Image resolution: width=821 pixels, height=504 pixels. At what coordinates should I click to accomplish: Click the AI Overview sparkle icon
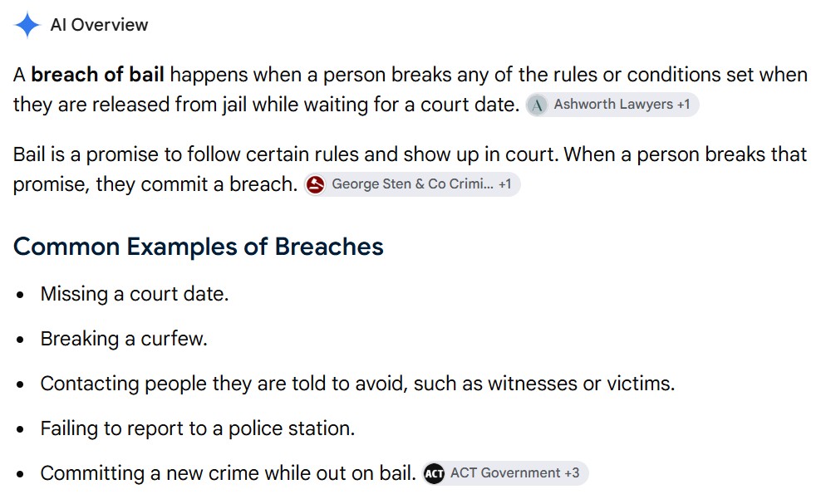(27, 25)
